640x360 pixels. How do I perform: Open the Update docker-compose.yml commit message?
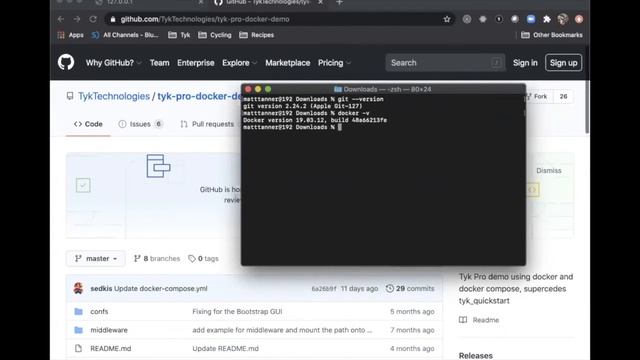click(161, 289)
